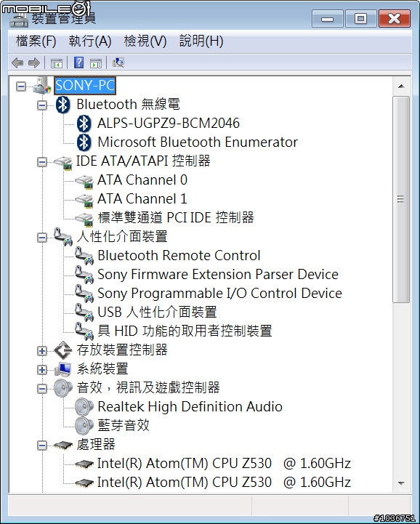The width and height of the screenshot is (420, 524).
Task: Click the scrollbar down arrow
Action: [401, 483]
